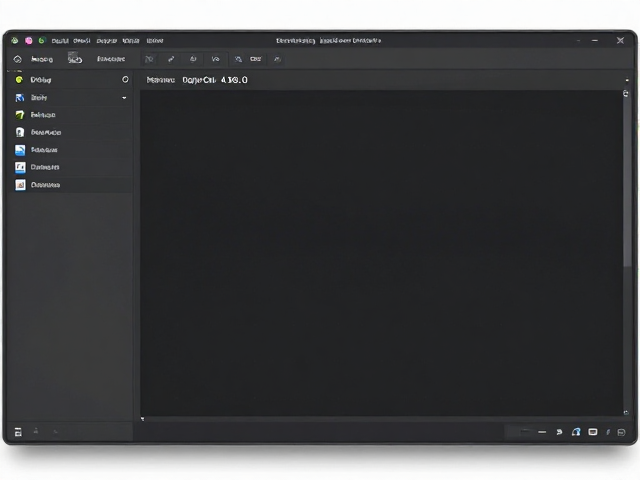Click the home icon at toolbar's left end

point(18,59)
